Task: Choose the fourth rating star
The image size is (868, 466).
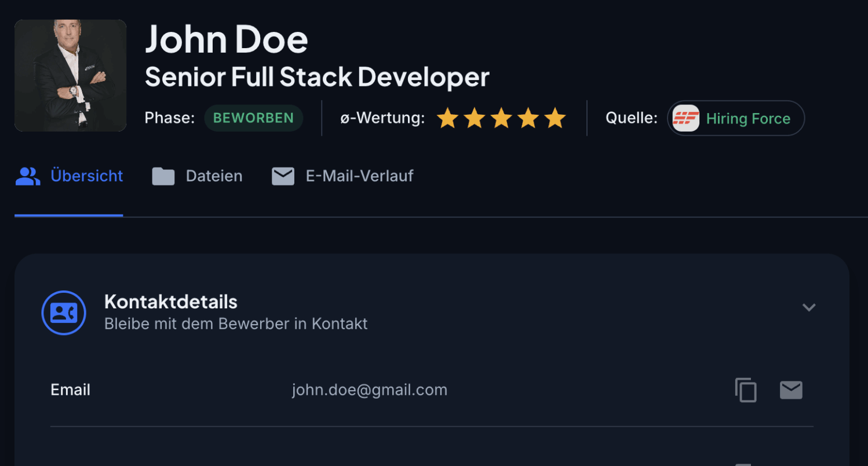Action: point(528,118)
